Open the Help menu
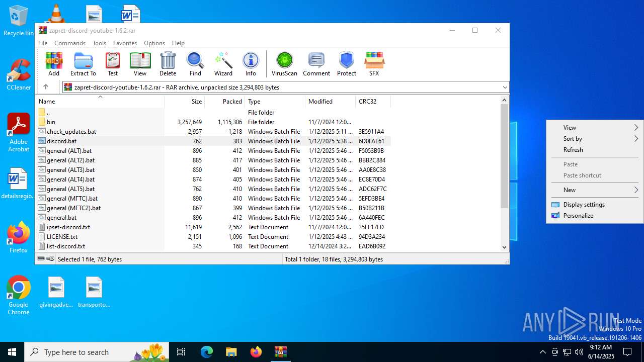 tap(178, 43)
